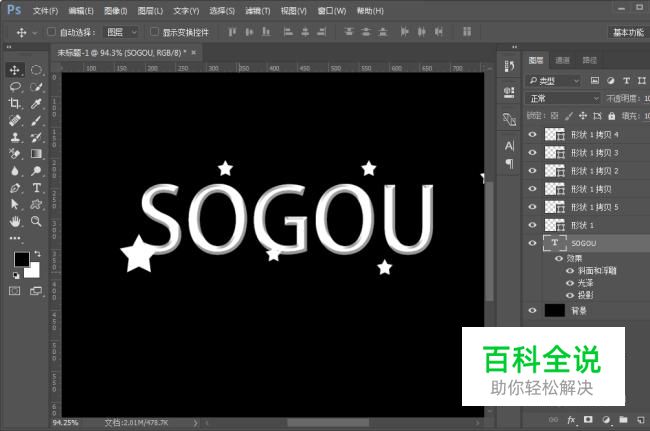
Task: Swap foreground and background colors
Action: coord(37,254)
